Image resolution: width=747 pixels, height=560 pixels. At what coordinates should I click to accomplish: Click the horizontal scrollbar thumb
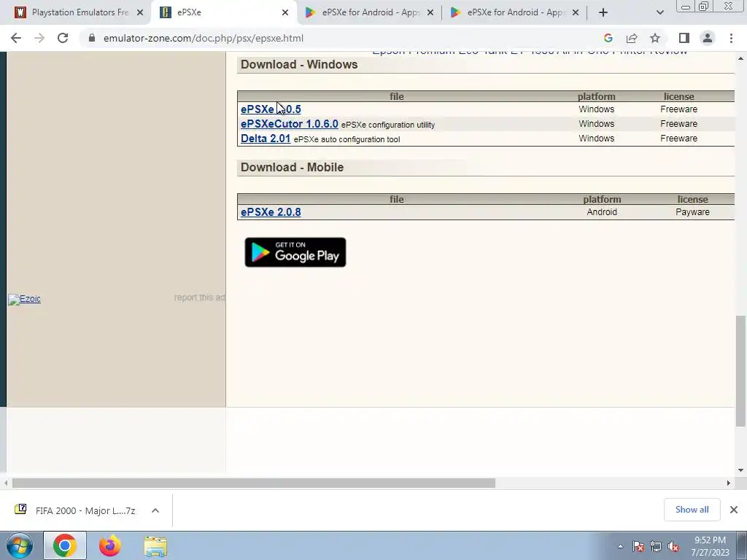[x=253, y=483]
